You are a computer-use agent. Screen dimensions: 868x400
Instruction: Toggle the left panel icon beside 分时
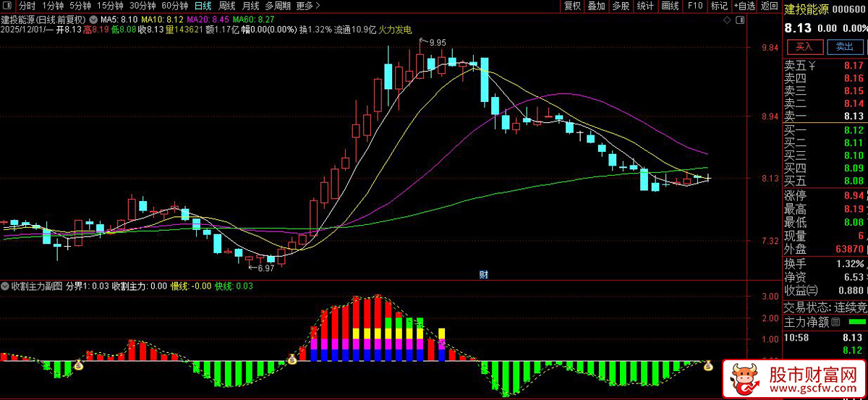point(9,6)
